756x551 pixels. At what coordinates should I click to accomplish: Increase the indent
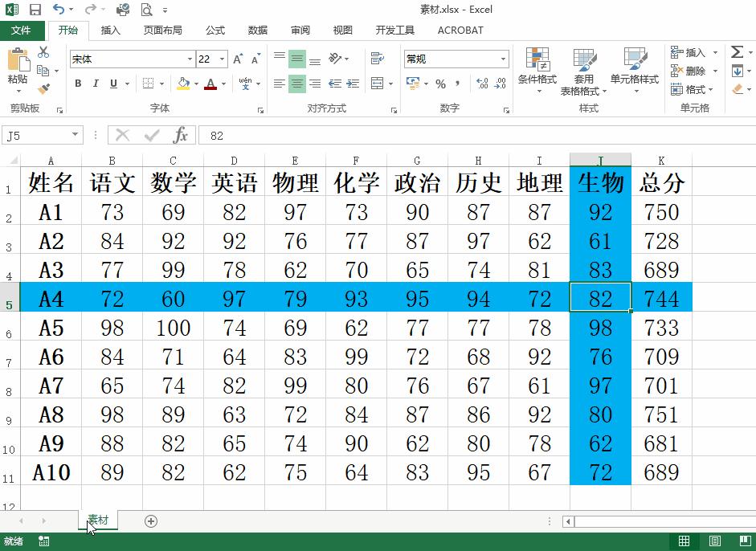pos(353,84)
